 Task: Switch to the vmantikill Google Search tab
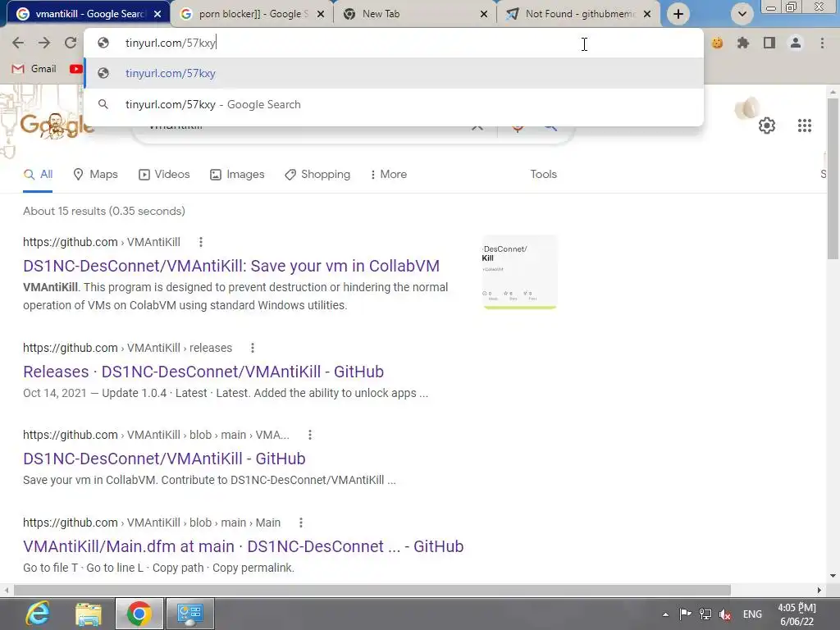tap(89, 14)
